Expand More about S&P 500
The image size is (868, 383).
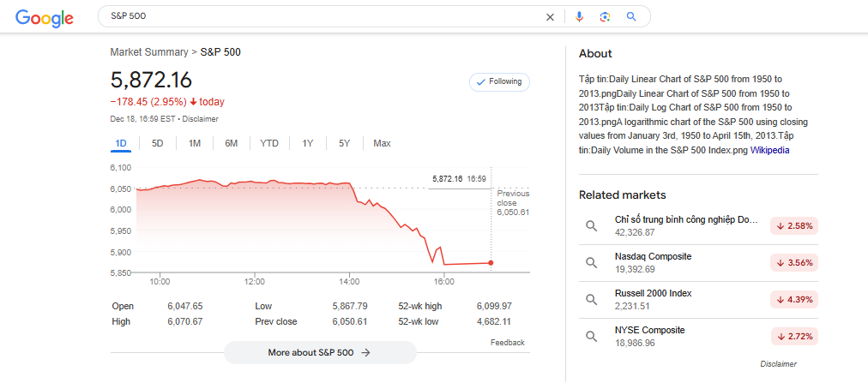click(x=319, y=352)
